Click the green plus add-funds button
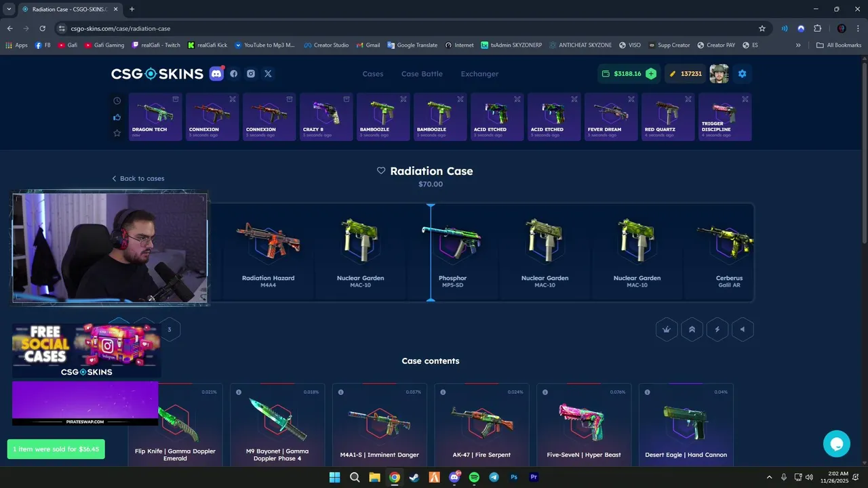Viewport: 868px width, 488px height. coord(651,74)
